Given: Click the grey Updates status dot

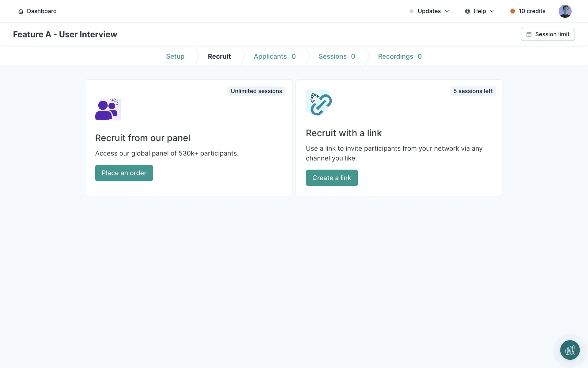Looking at the screenshot, I should pos(411,11).
